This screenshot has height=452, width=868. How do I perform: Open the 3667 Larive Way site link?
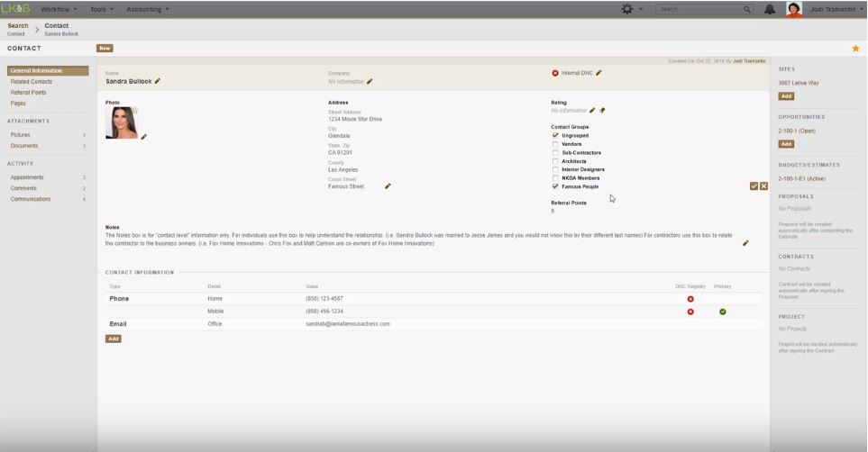799,83
